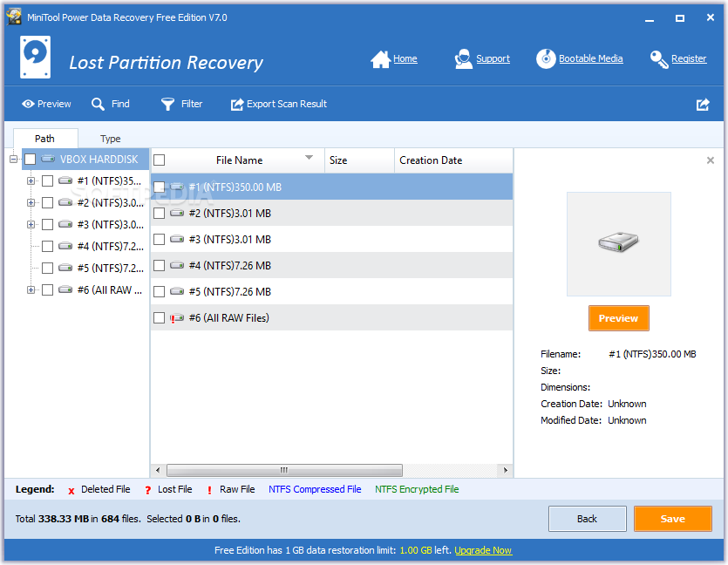Select #4 (NTFS)7.2... label in tree
The image size is (728, 565).
click(x=111, y=246)
